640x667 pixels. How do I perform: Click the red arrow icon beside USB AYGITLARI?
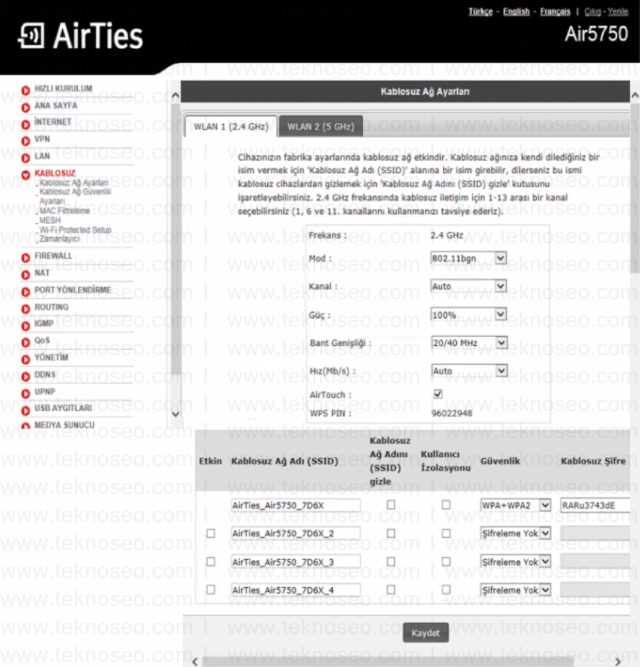26,410
